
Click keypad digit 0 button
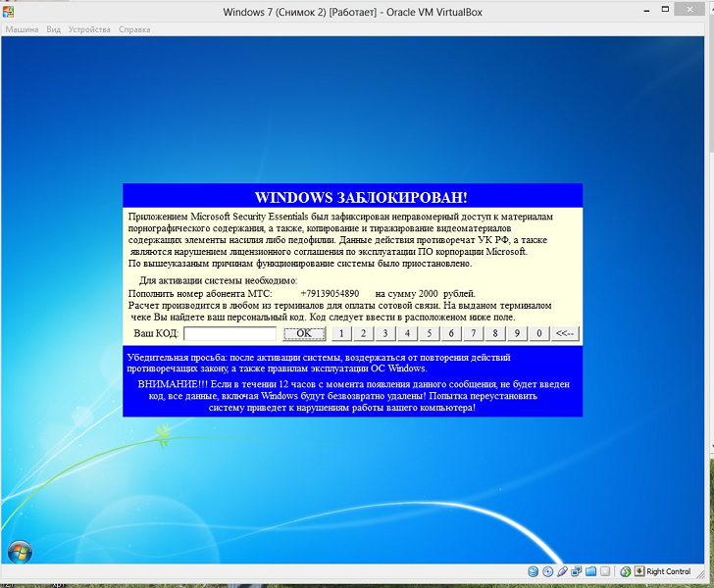click(x=539, y=333)
